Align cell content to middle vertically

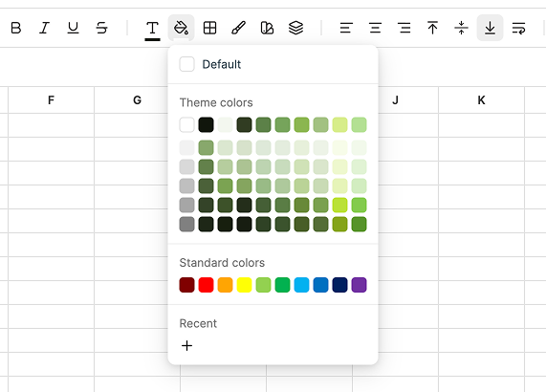pyautogui.click(x=462, y=28)
